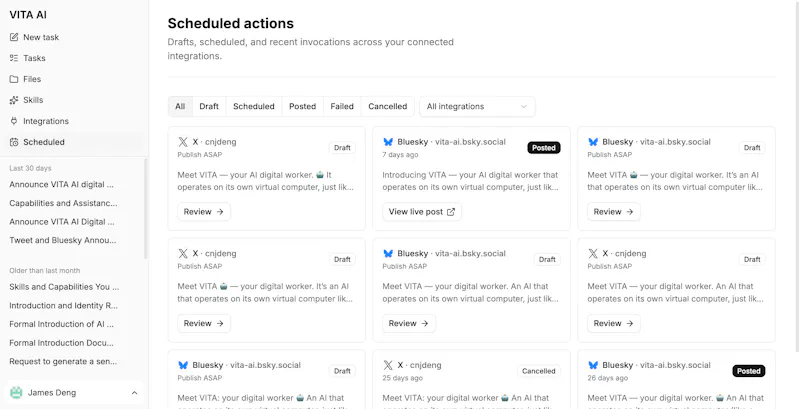Open 'Tweet and Bluesky Annou...' task
This screenshot has height=409, width=800.
(64, 240)
